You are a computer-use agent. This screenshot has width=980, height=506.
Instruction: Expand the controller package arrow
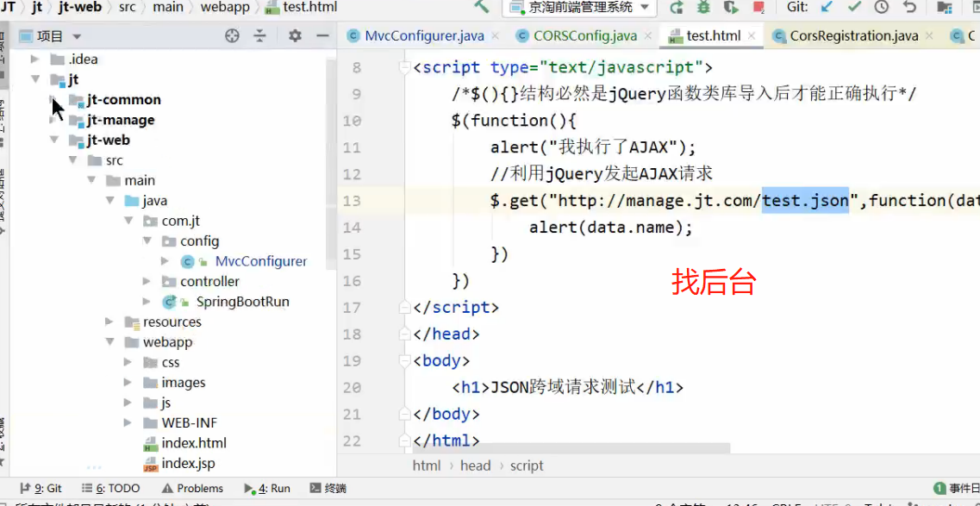[x=147, y=281]
